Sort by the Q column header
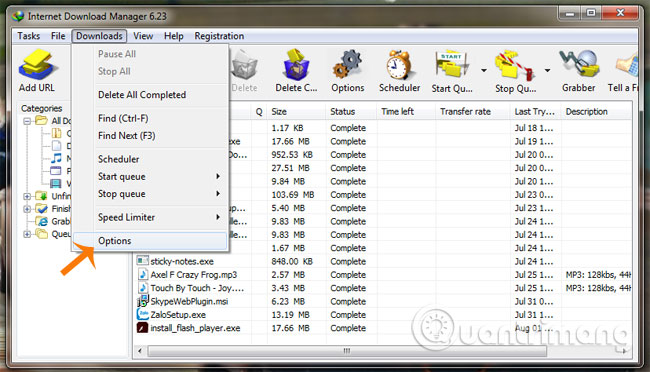This screenshot has width=650, height=372. [259, 112]
